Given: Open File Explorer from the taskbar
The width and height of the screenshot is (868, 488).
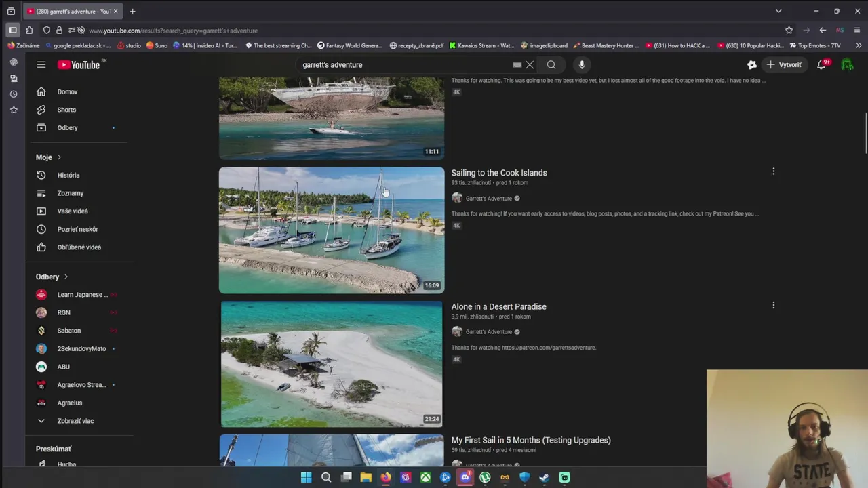Looking at the screenshot, I should 366,477.
